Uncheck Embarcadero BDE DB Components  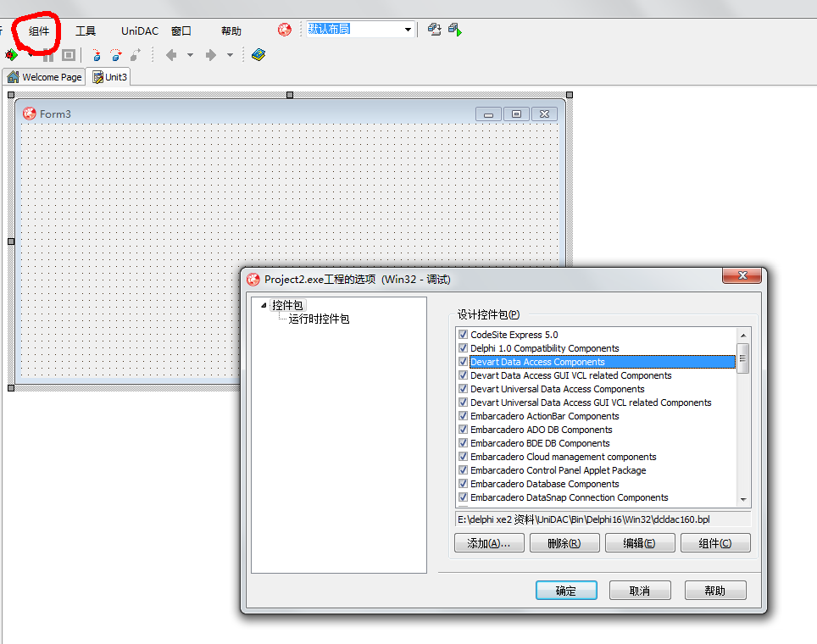[463, 443]
